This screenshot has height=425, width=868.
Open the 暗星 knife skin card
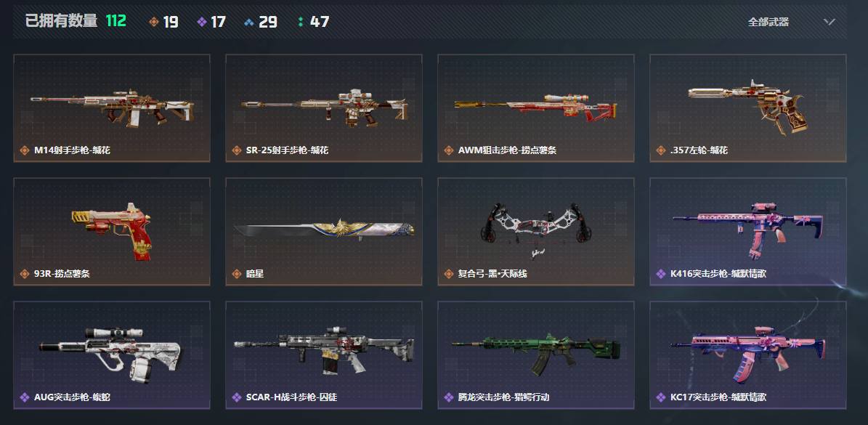(324, 231)
